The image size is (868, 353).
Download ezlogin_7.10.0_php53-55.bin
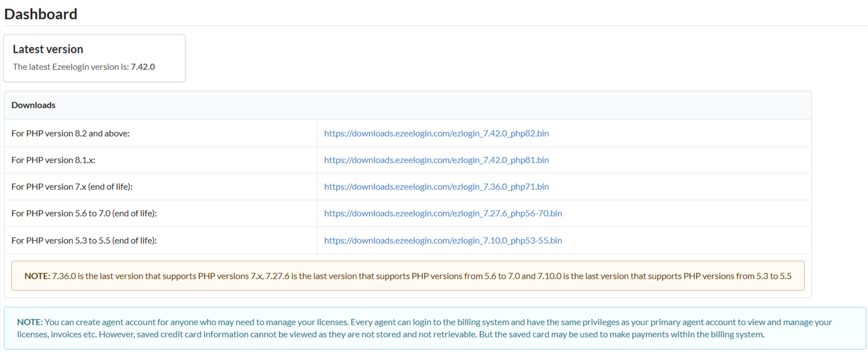[443, 240]
